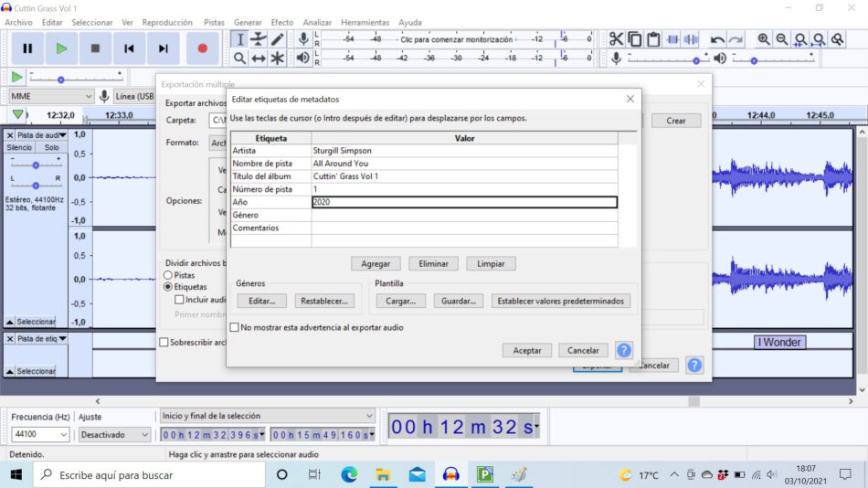Click the Cut scissors icon

(x=616, y=39)
